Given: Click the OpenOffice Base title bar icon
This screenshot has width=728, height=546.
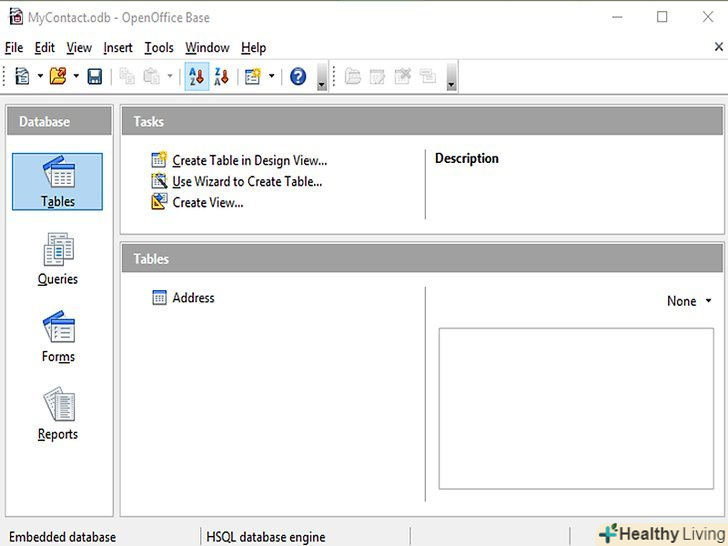Looking at the screenshot, I should click(x=16, y=17).
